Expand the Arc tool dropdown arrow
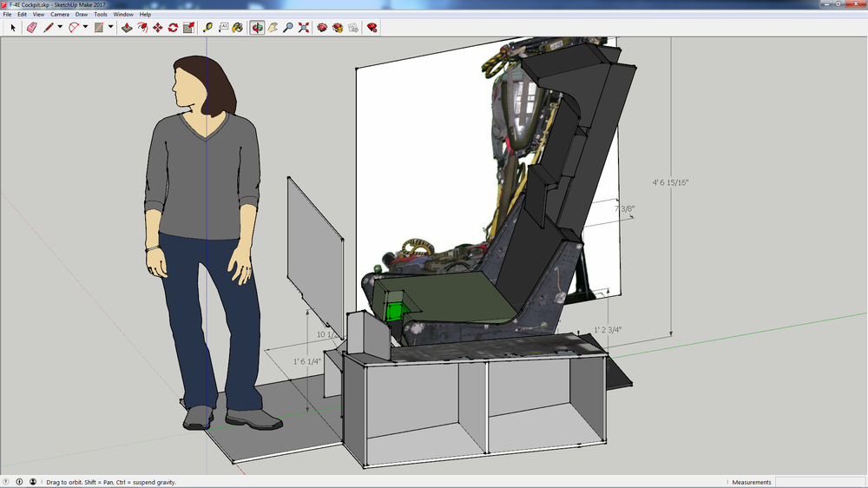This screenshot has height=488, width=868. [85, 27]
